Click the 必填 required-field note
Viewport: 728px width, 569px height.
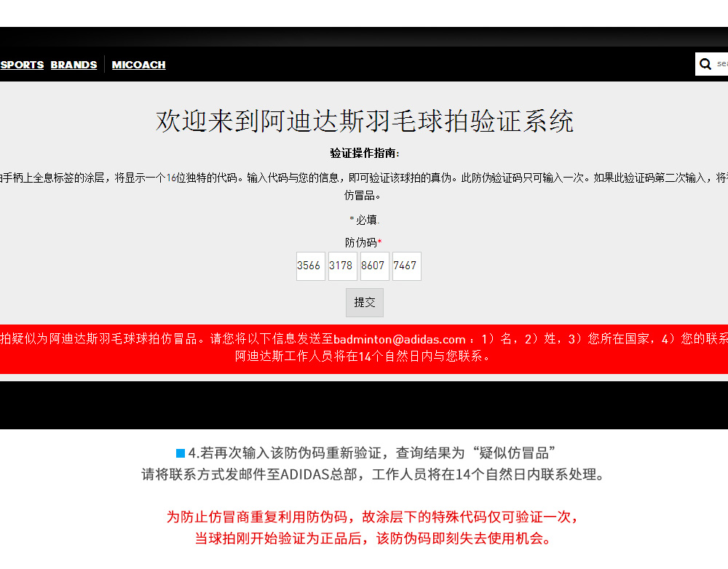pyautogui.click(x=366, y=220)
